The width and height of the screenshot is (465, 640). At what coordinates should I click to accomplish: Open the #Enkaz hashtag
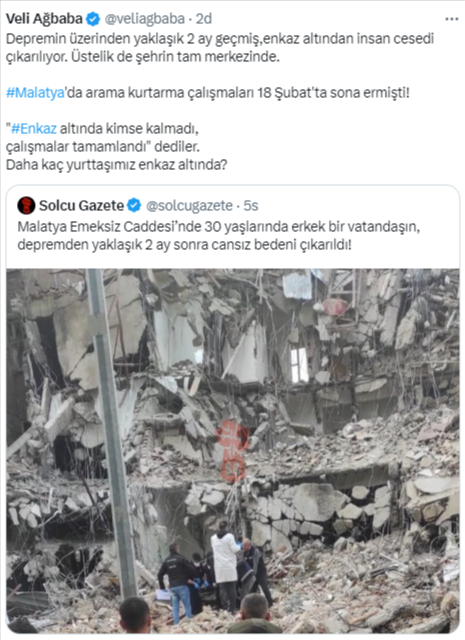33,129
